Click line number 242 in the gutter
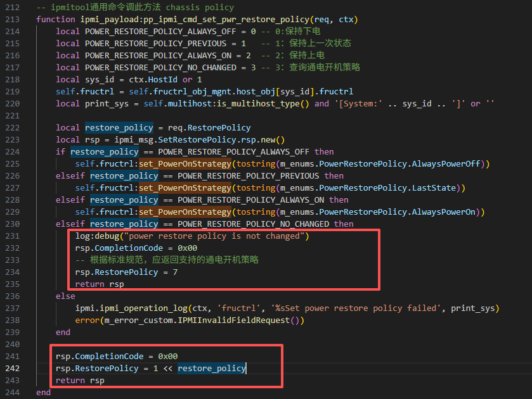532x399 pixels. click(13, 369)
